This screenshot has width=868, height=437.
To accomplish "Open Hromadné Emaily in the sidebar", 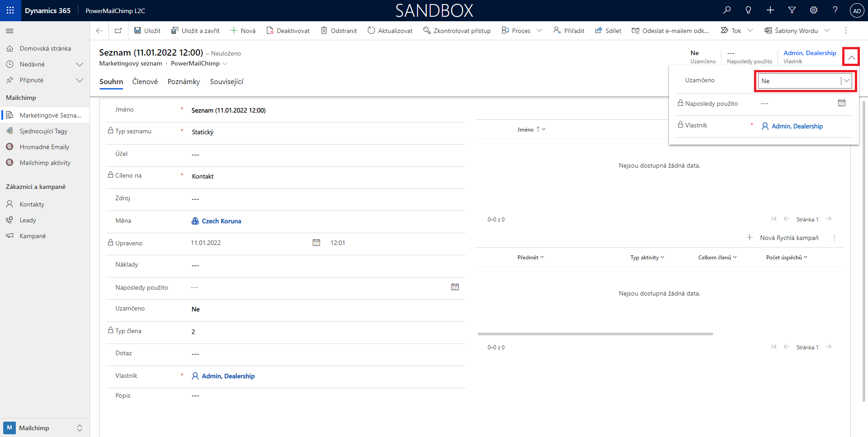I will click(x=44, y=147).
